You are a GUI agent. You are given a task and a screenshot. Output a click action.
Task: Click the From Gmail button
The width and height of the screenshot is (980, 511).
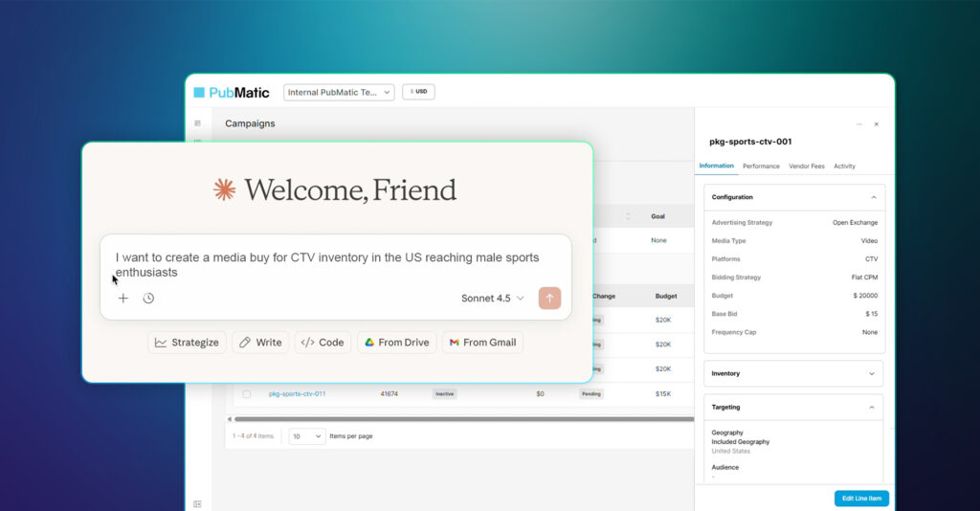click(482, 343)
